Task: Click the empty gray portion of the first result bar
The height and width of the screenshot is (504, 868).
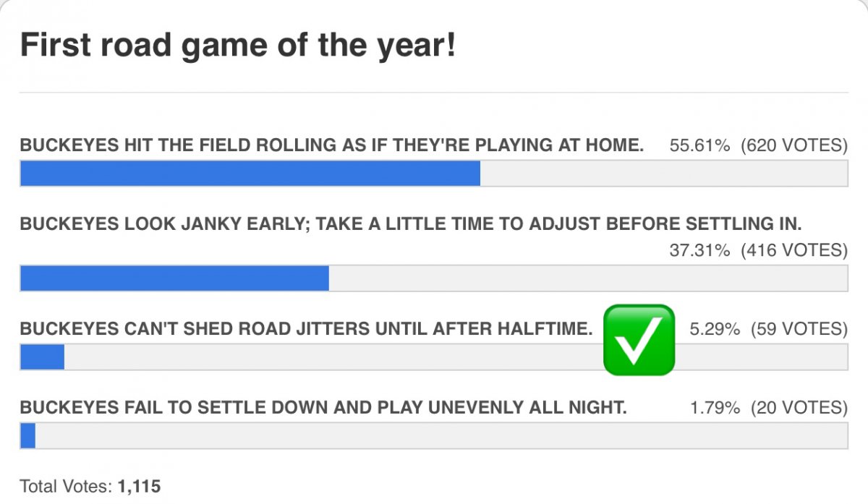Action: point(664,174)
